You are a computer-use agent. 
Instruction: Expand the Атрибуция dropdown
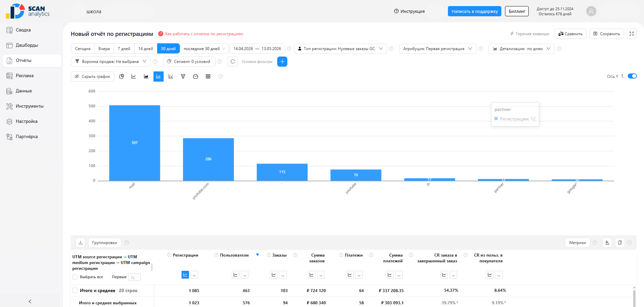pyautogui.click(x=438, y=49)
